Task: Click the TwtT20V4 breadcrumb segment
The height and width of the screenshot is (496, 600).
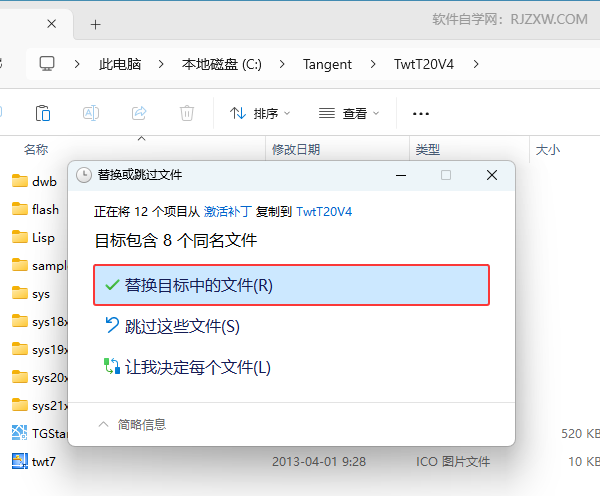Action: pos(424,64)
